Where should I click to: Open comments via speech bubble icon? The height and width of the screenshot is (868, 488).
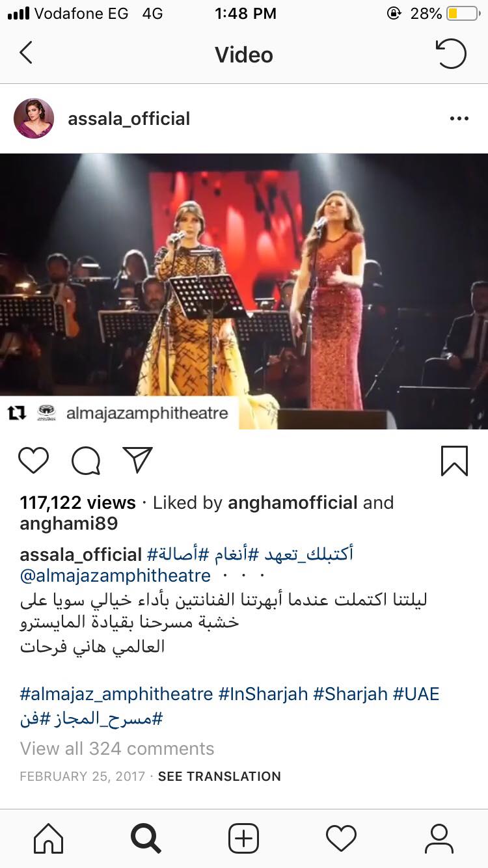pyautogui.click(x=86, y=461)
